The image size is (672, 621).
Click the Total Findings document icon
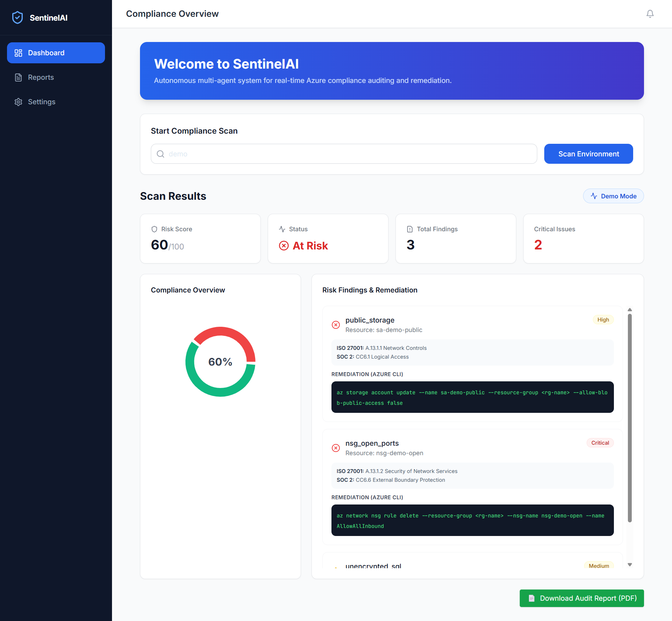click(410, 229)
